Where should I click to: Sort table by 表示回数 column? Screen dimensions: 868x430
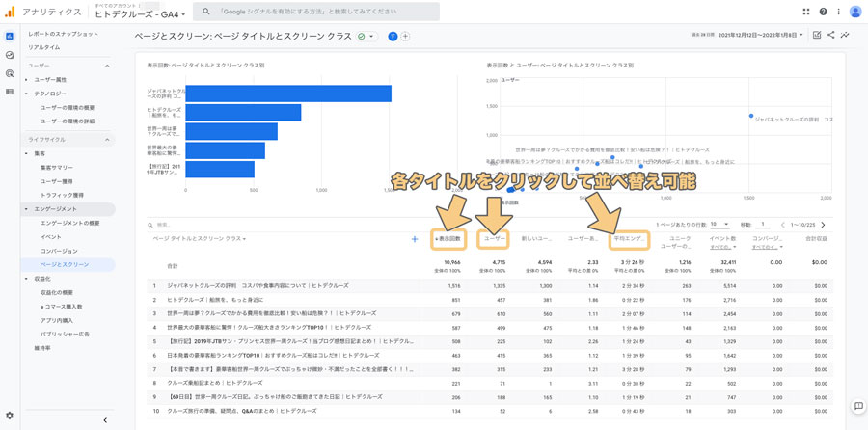[448, 239]
